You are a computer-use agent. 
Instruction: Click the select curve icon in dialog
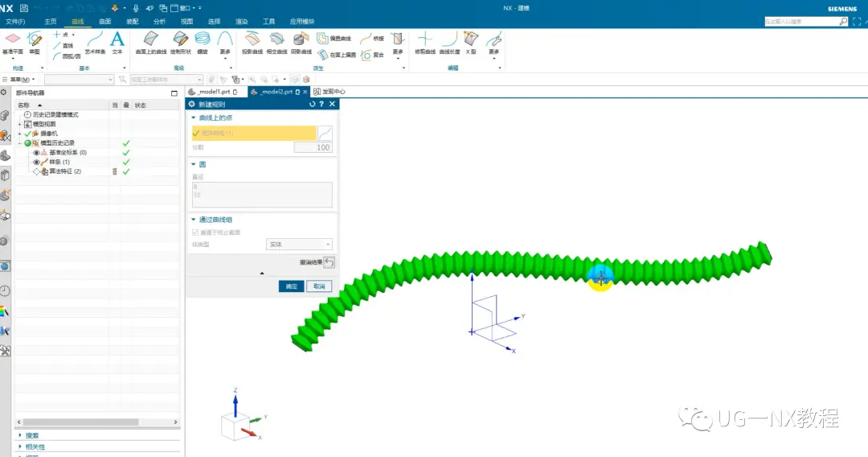point(325,133)
